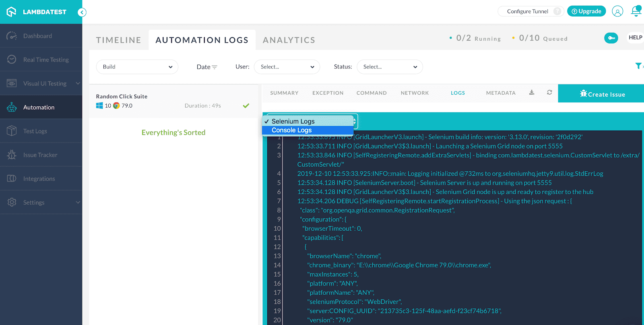Screen dimensions: 644x325
Task: Expand the Settings submenu chevron
Action: [x=78, y=202]
